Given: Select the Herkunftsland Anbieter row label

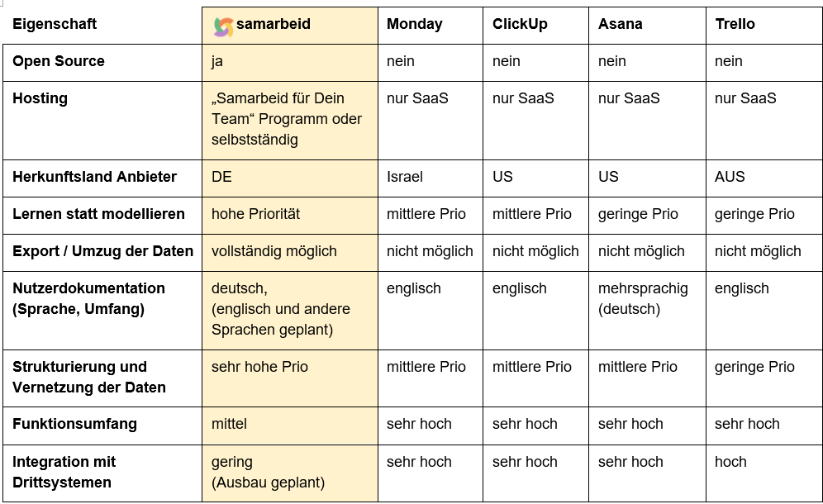Looking at the screenshot, I should pos(94,177).
